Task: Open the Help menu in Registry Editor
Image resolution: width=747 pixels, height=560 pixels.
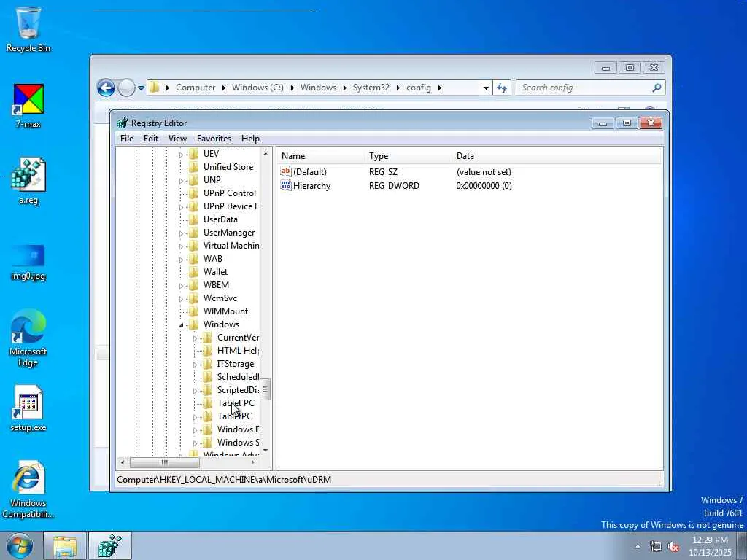Action: pos(250,139)
